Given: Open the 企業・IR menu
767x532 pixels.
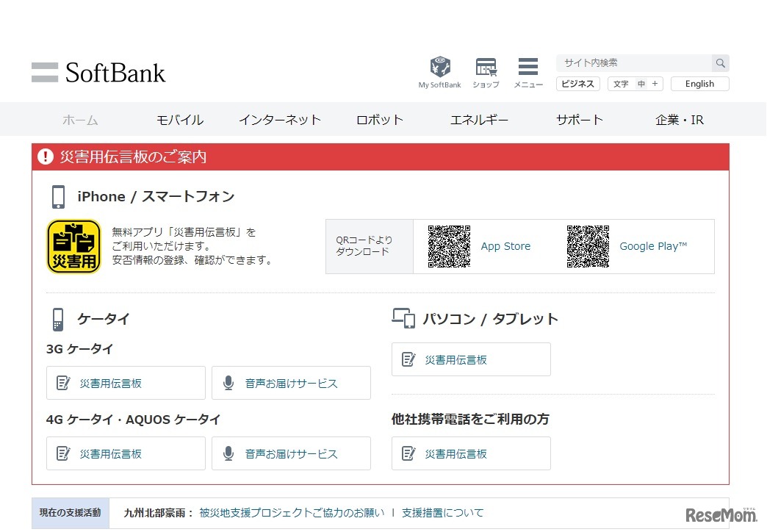Looking at the screenshot, I should [680, 120].
